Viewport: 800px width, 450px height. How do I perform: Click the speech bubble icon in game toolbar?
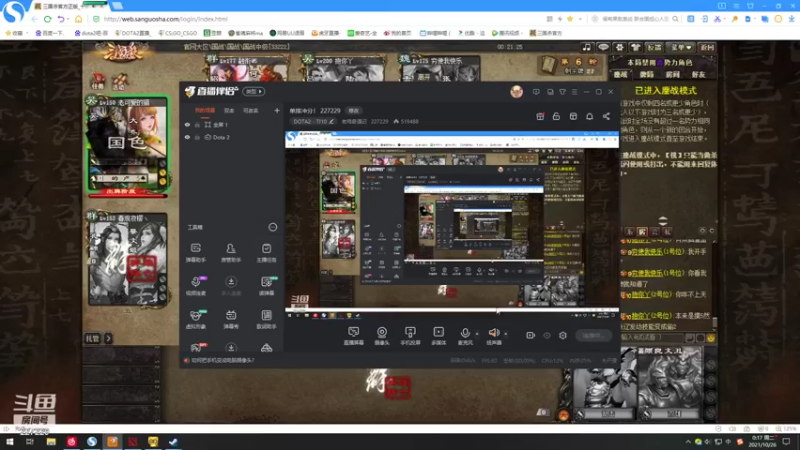pos(603,47)
